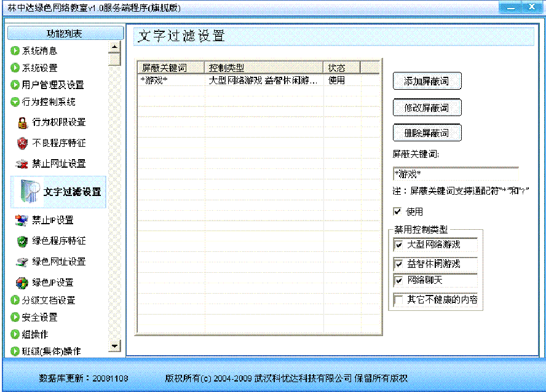Open the 安全设置 menu item

point(39,318)
